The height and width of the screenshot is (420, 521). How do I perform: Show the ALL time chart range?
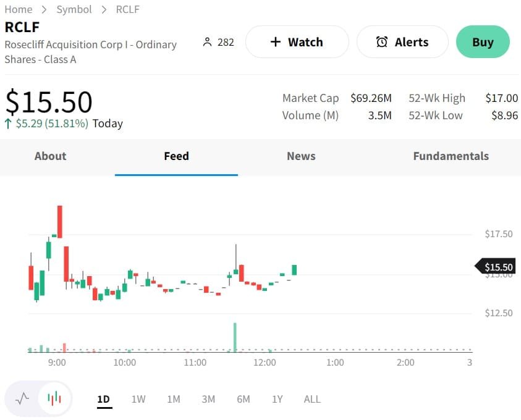312,399
